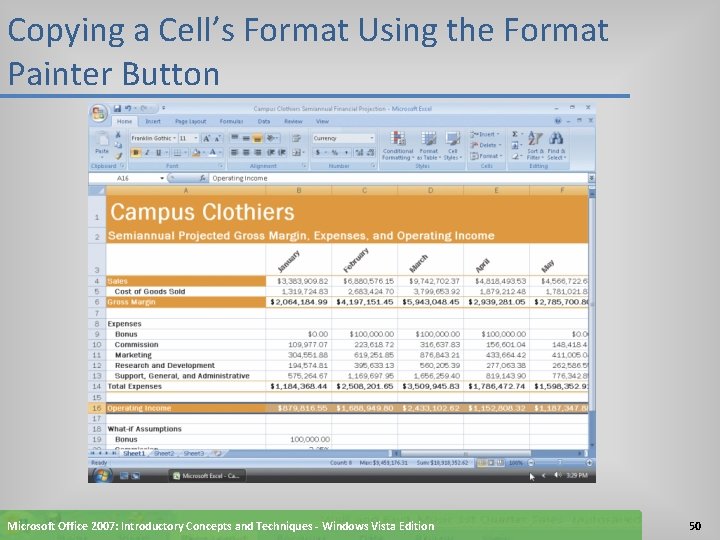Viewport: 720px width, 540px height.
Task: Click the AutoSum sigma button
Action: click(x=516, y=134)
